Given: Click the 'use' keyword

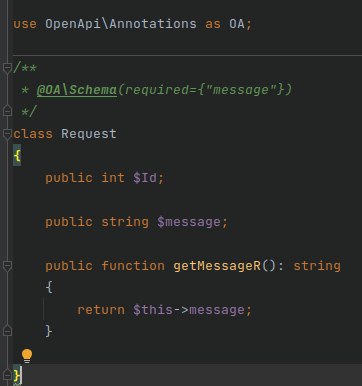Looking at the screenshot, I should pyautogui.click(x=25, y=24).
